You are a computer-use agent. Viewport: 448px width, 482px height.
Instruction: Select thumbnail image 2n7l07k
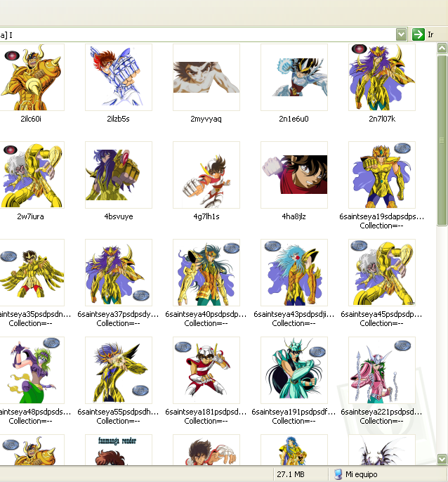[x=381, y=77]
